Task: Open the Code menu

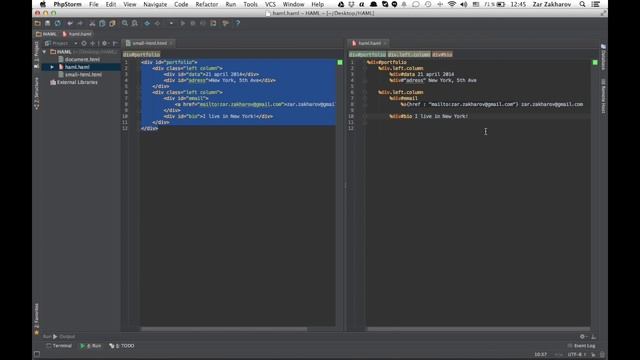Action: pyautogui.click(x=181, y=4)
